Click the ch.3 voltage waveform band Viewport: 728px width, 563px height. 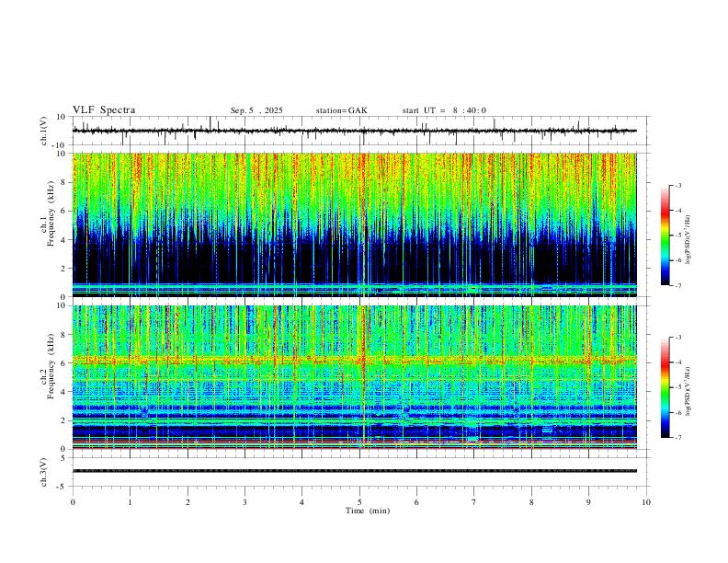coord(354,471)
